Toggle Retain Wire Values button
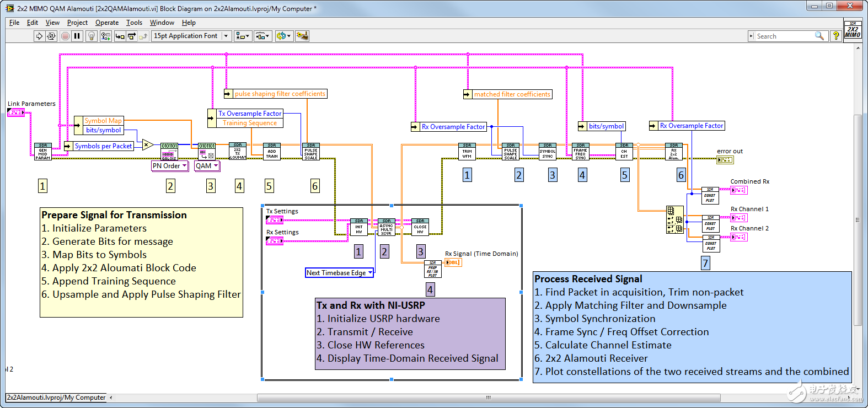Image resolution: width=868 pixels, height=408 pixels. coord(105,36)
